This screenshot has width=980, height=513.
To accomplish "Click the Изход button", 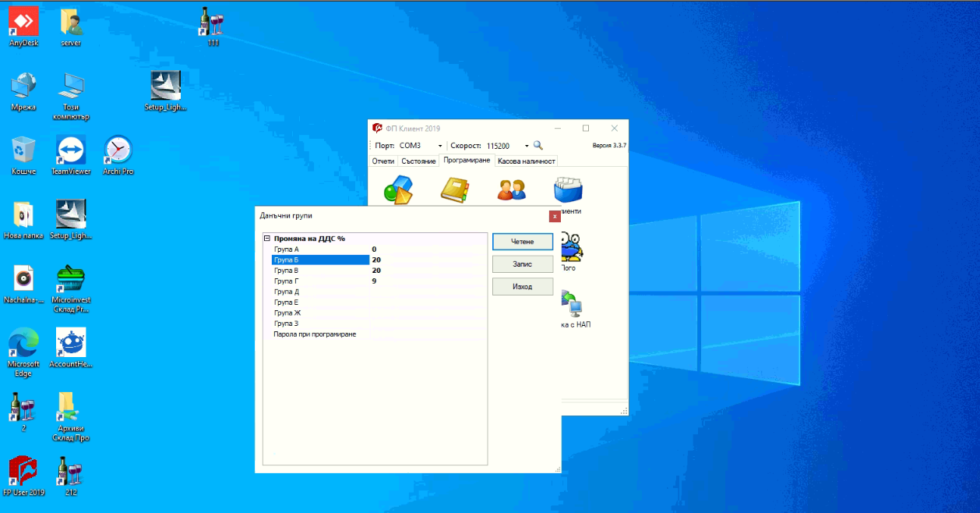I will click(523, 287).
